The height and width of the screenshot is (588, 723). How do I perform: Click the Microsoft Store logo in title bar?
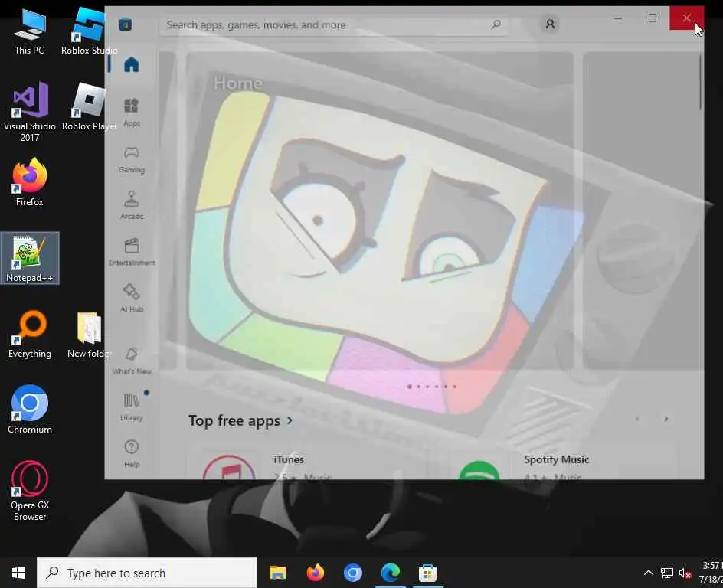(x=126, y=24)
